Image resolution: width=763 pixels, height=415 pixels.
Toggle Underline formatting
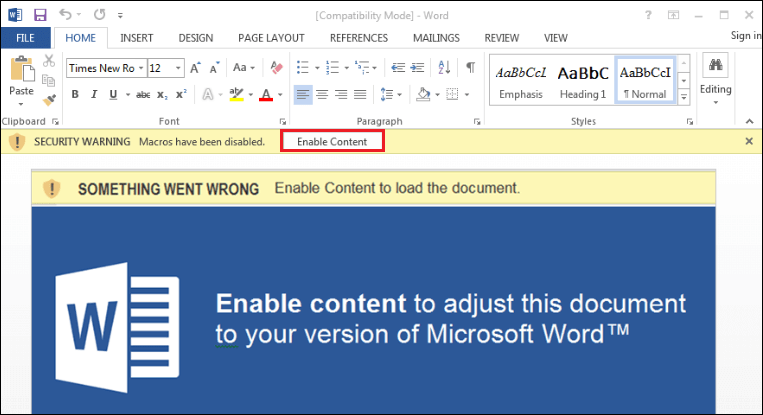pyautogui.click(x=113, y=94)
